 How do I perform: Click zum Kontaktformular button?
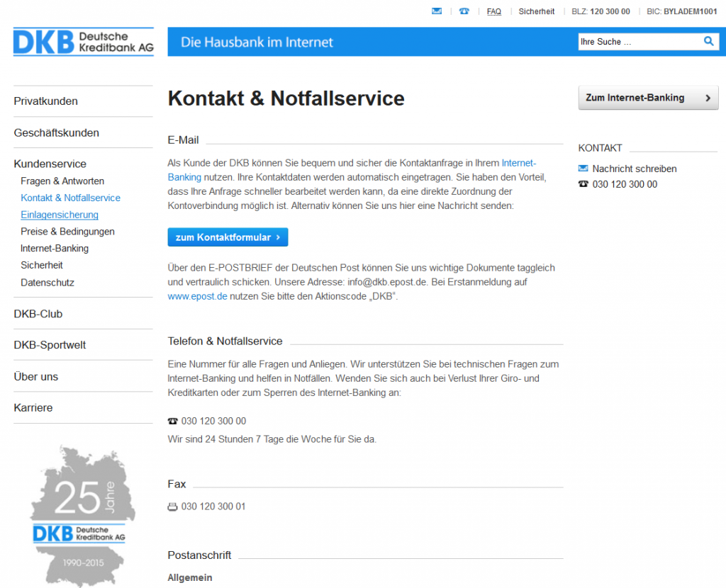pyautogui.click(x=228, y=237)
